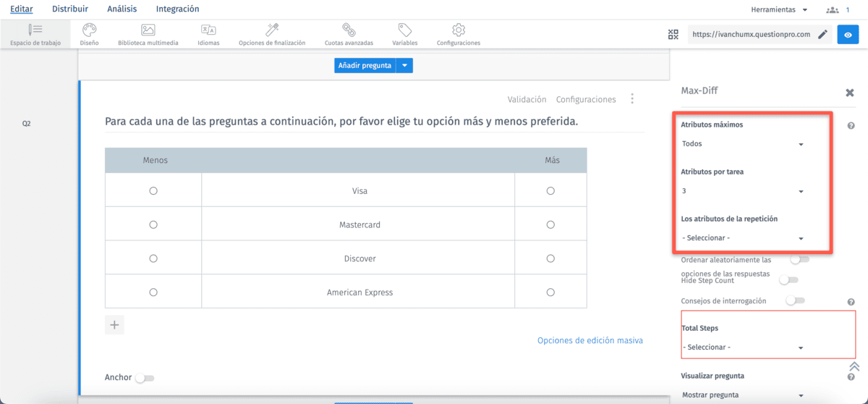
Task: Switch to the Editar tab
Action: point(21,9)
